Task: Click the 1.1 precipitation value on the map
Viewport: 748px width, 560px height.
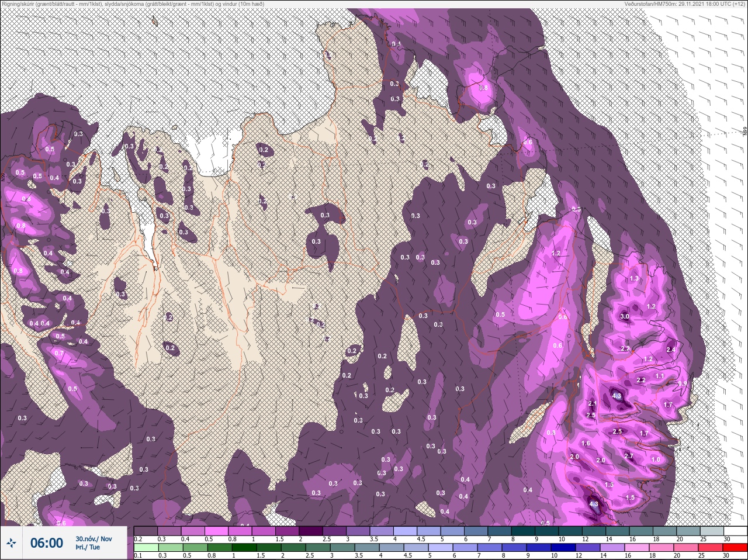Action: [x=660, y=376]
